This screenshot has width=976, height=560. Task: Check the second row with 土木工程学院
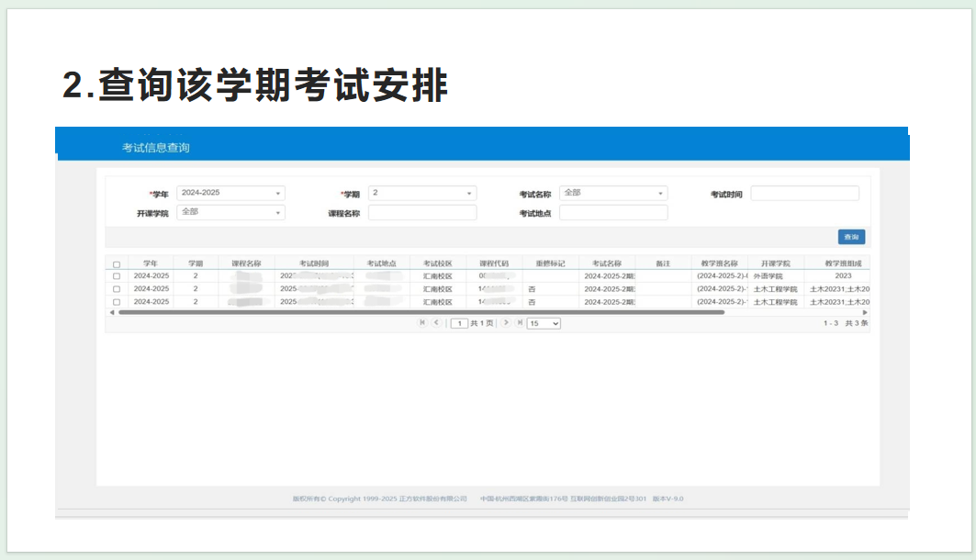pos(117,289)
